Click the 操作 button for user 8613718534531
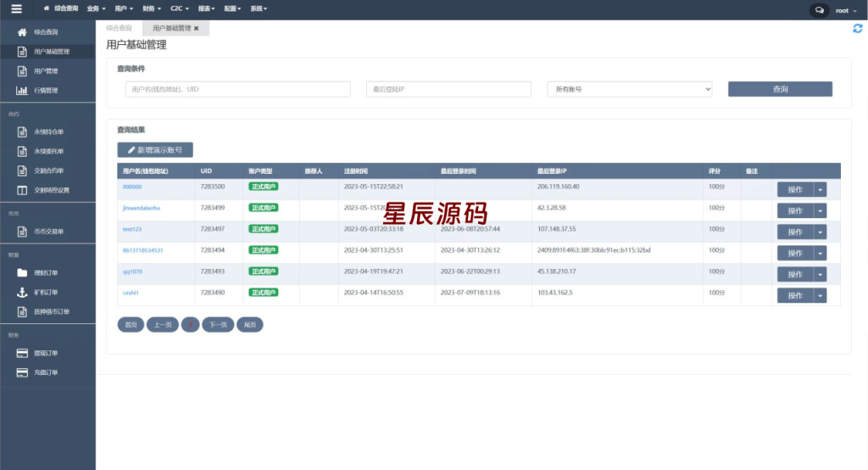868x470 pixels. click(795, 254)
